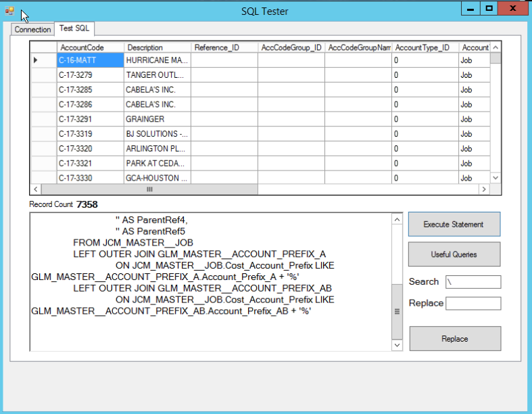Click the SQL text box scroll up arrow
The width and height of the screenshot is (532, 414).
click(x=397, y=220)
